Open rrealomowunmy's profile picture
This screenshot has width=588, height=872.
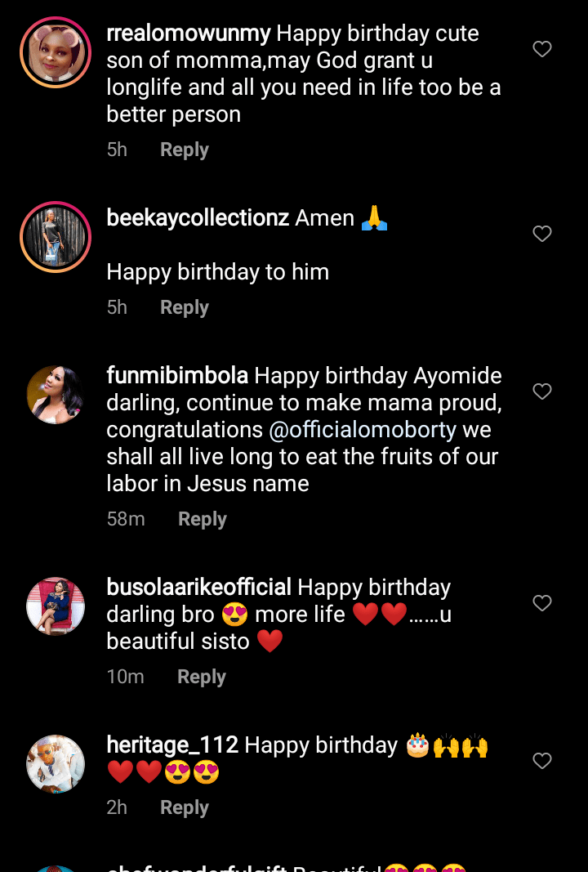pyautogui.click(x=56, y=52)
